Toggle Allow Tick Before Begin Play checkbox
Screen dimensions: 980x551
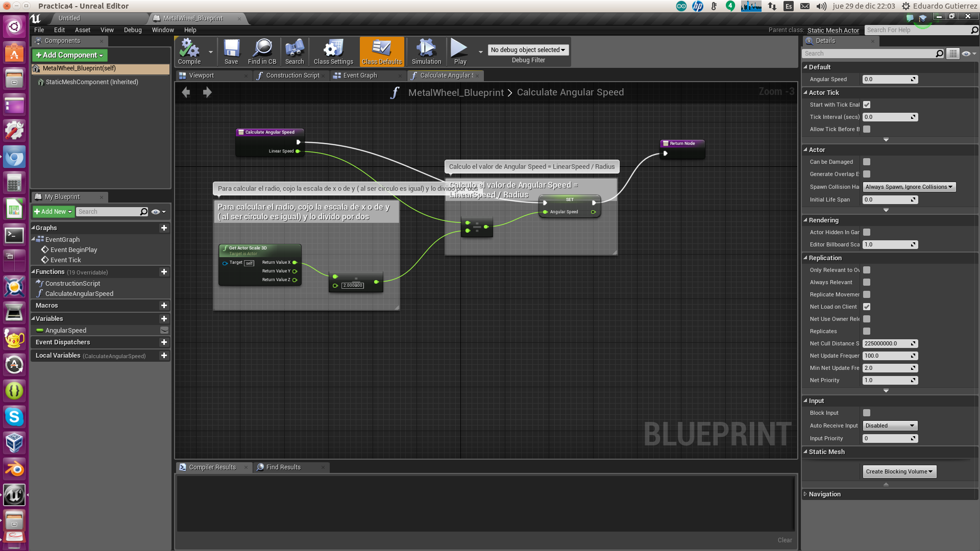click(x=867, y=129)
